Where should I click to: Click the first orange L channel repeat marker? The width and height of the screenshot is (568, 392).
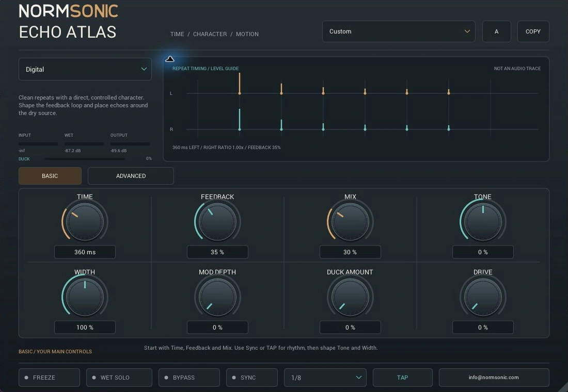coord(240,84)
